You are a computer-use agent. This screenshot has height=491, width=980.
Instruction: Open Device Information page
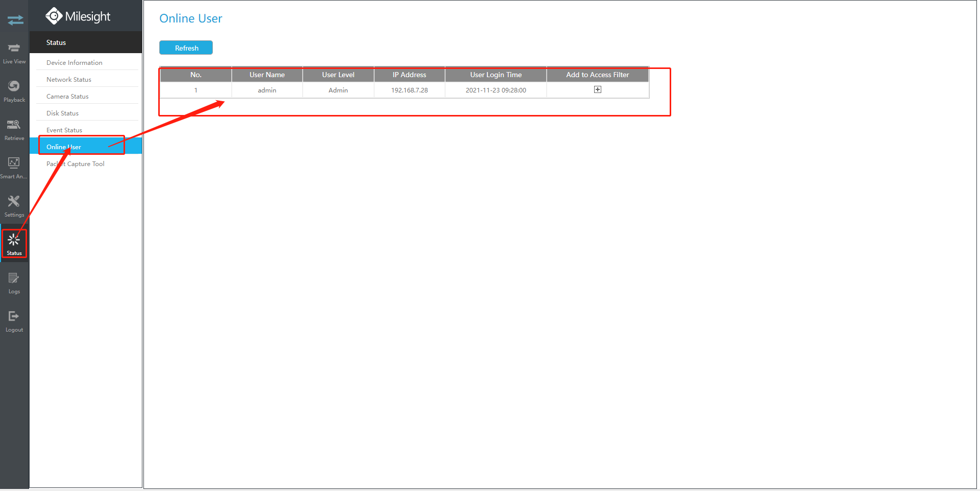click(x=75, y=62)
